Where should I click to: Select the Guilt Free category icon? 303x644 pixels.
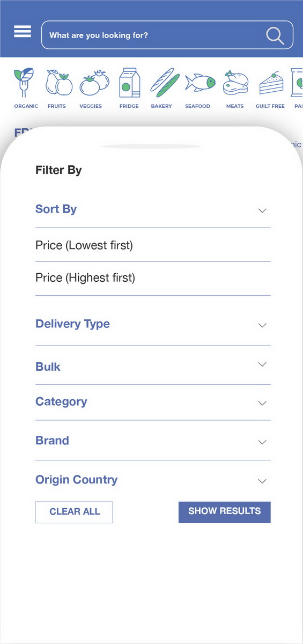tap(270, 88)
